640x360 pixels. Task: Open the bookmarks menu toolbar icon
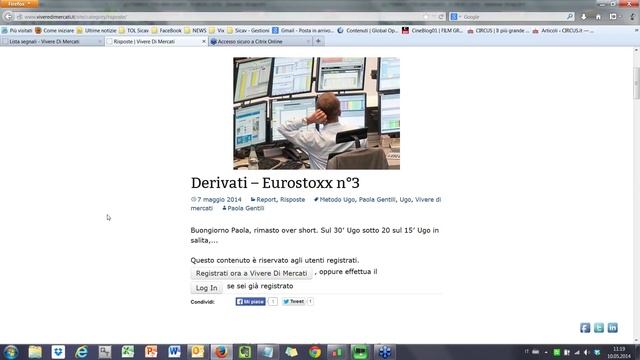tap(613, 17)
